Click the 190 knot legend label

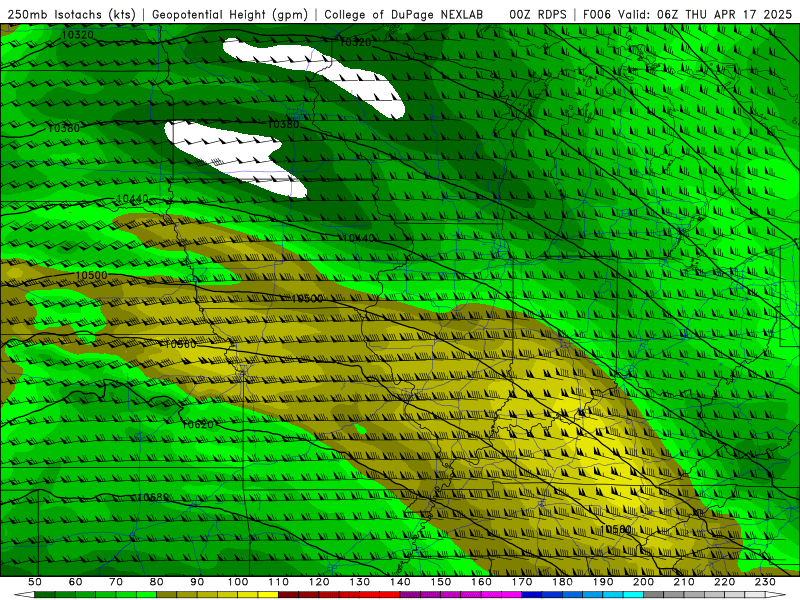coord(604,582)
